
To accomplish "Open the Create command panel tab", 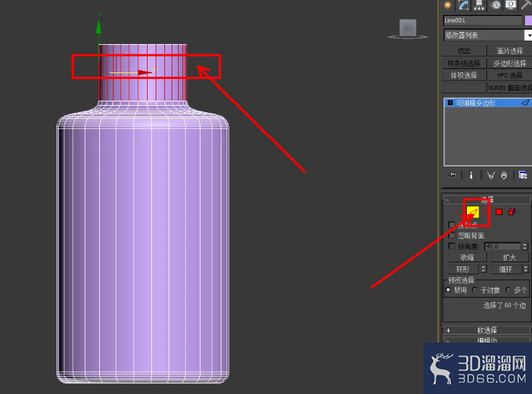I will tap(448, 5).
